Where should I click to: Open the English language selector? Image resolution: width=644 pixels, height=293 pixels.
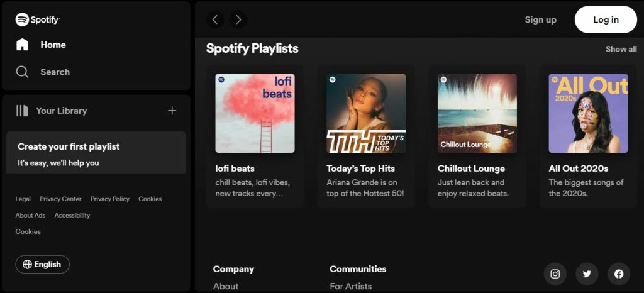42,264
